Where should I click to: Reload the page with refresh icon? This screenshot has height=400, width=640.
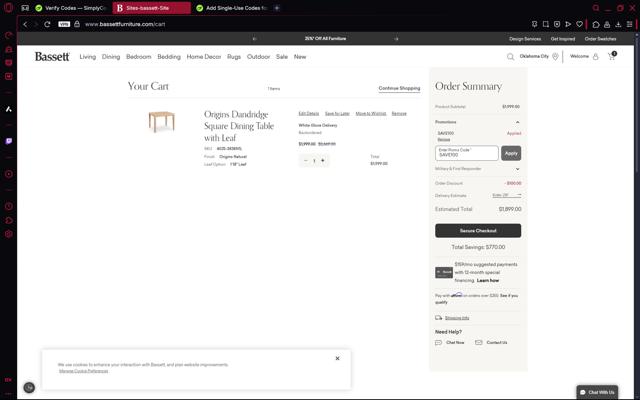(47, 24)
